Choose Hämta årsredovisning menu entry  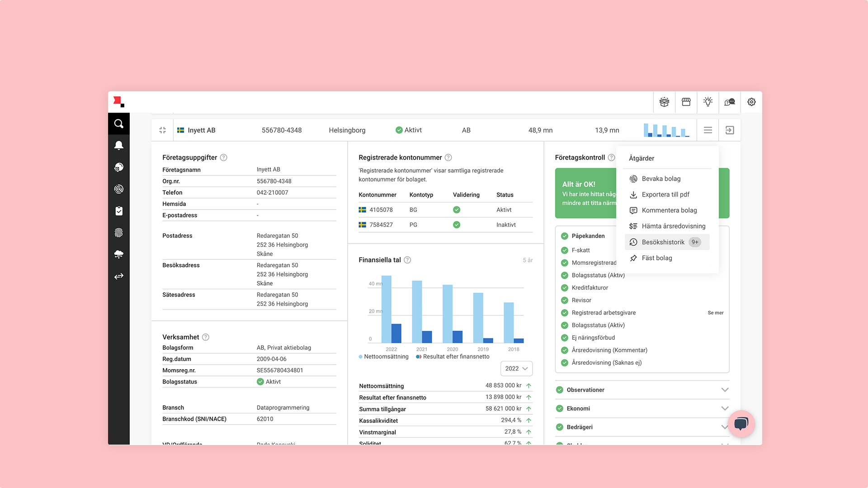667,226
